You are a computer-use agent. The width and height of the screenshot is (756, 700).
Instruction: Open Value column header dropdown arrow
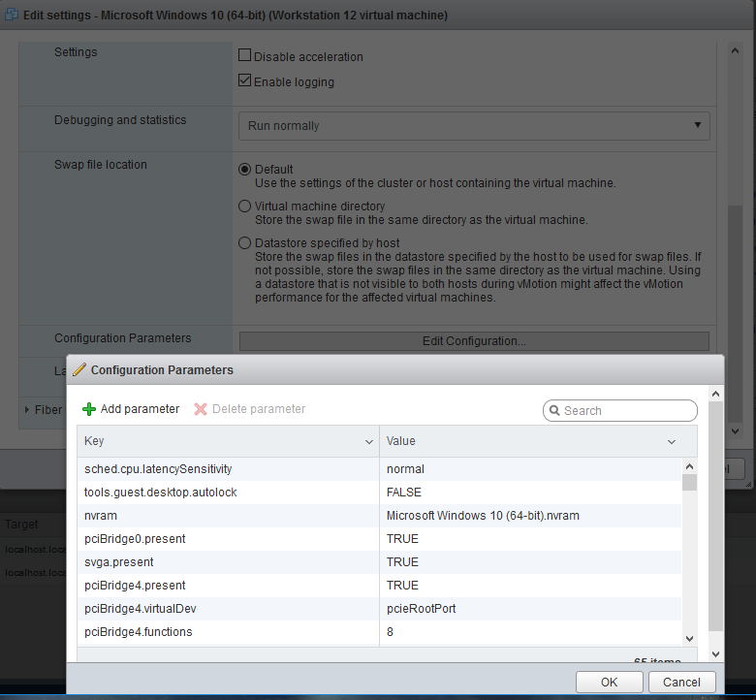click(671, 441)
